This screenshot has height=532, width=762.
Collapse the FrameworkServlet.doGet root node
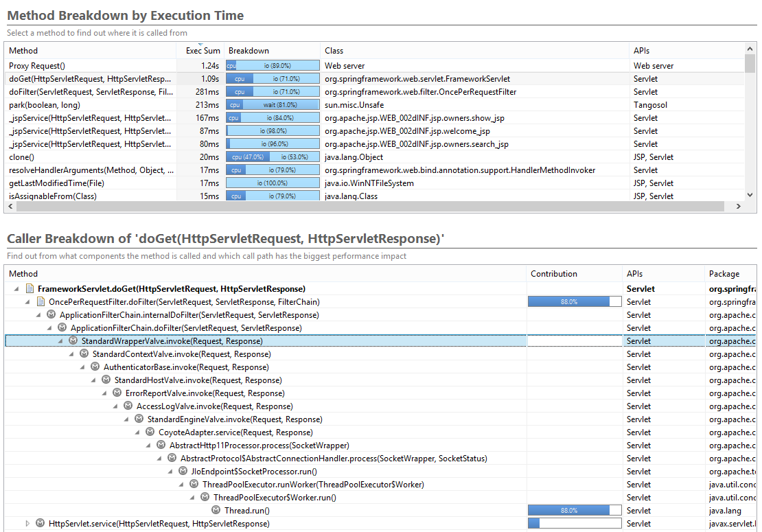click(x=16, y=289)
